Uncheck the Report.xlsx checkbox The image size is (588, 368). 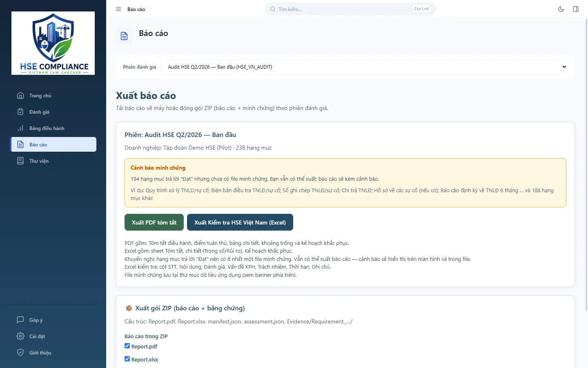(x=127, y=359)
